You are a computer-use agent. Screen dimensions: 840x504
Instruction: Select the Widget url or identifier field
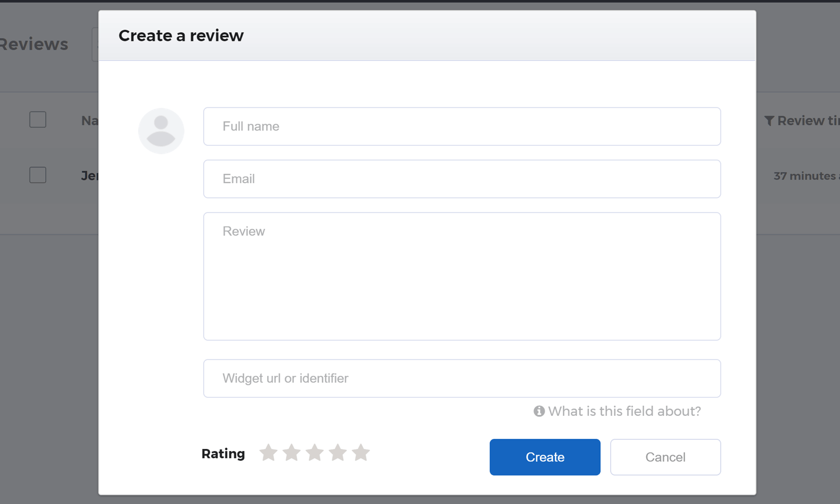point(461,379)
